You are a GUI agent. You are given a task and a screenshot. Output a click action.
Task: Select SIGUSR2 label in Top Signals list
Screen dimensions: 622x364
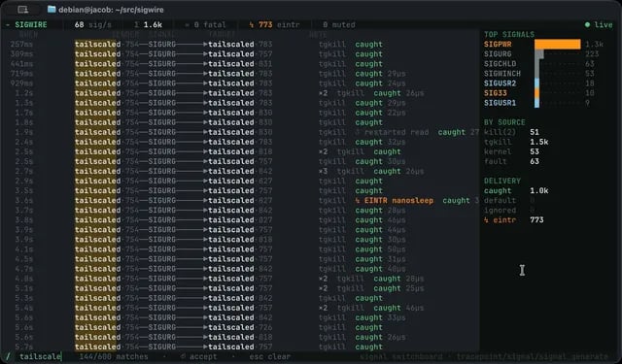[x=500, y=83]
